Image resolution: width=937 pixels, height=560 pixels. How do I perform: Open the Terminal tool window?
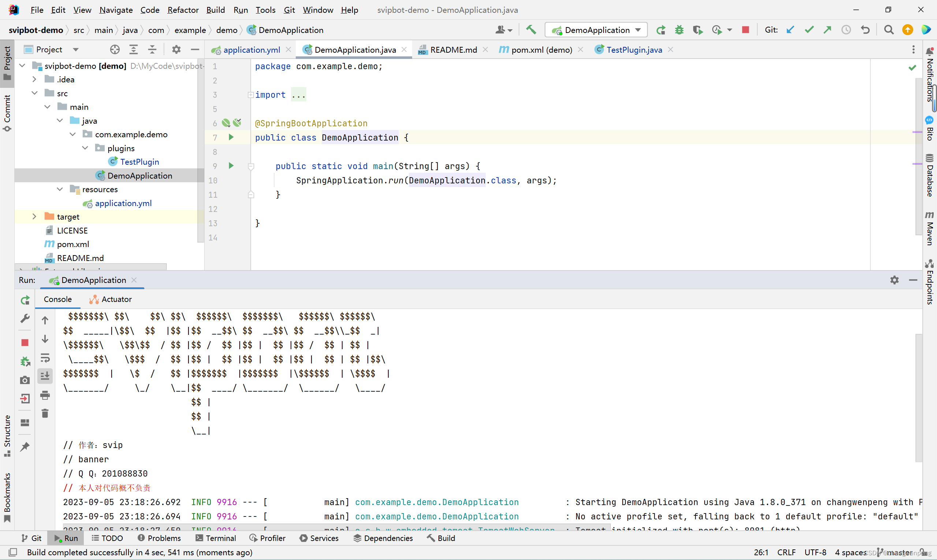coord(216,538)
